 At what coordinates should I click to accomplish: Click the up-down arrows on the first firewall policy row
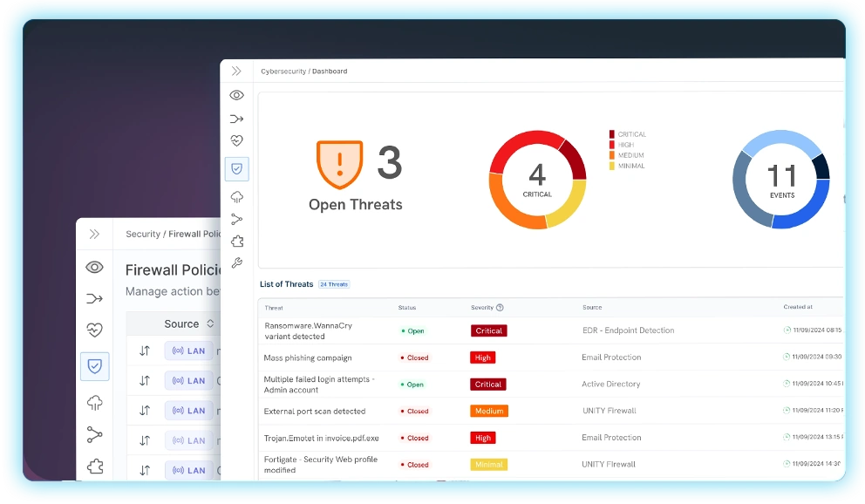[145, 351]
